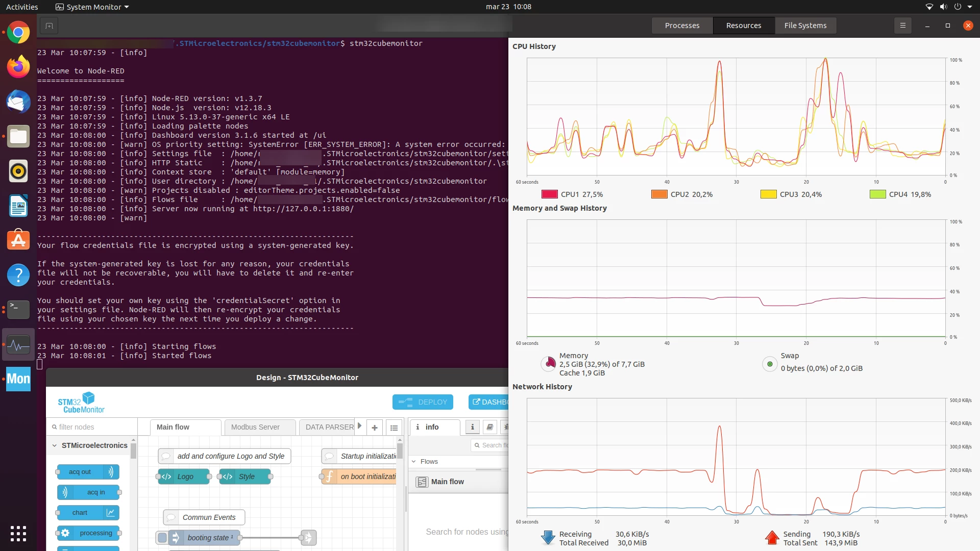Open the System Monitor hamburger menu
Screen dimensions: 980x551
pos(902,26)
